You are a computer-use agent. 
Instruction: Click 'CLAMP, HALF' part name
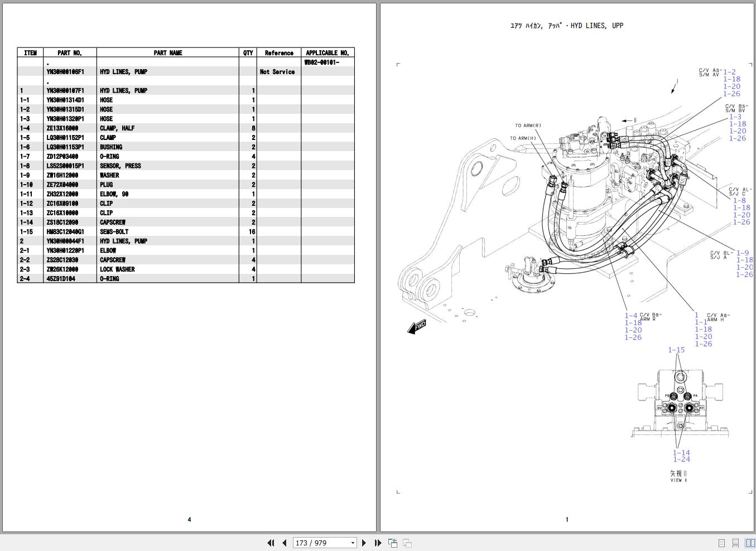(x=117, y=128)
